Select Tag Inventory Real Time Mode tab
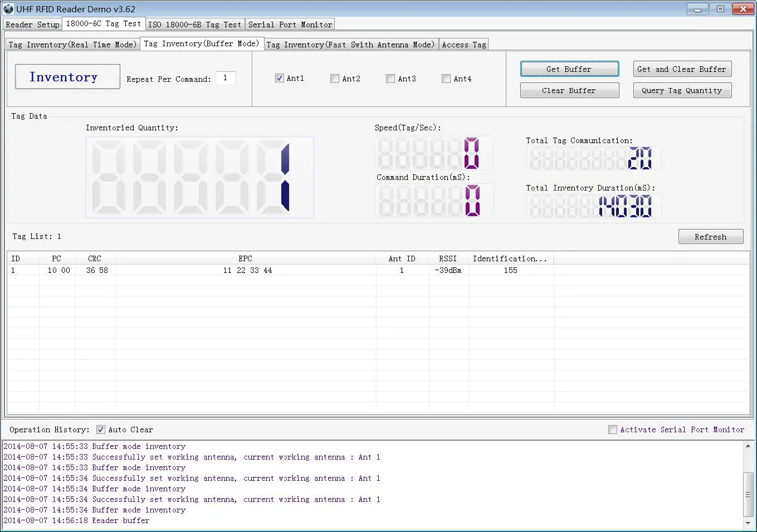757x532 pixels. [72, 44]
